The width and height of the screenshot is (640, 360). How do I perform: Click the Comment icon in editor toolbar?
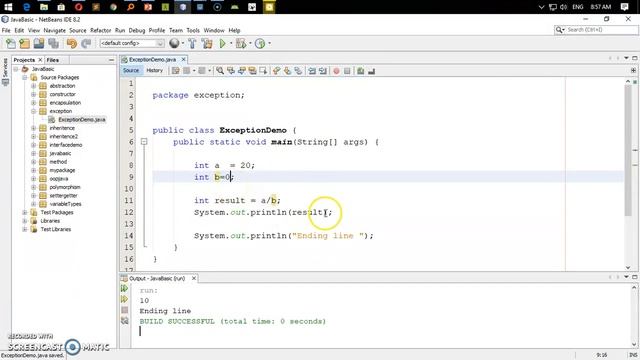360,71
